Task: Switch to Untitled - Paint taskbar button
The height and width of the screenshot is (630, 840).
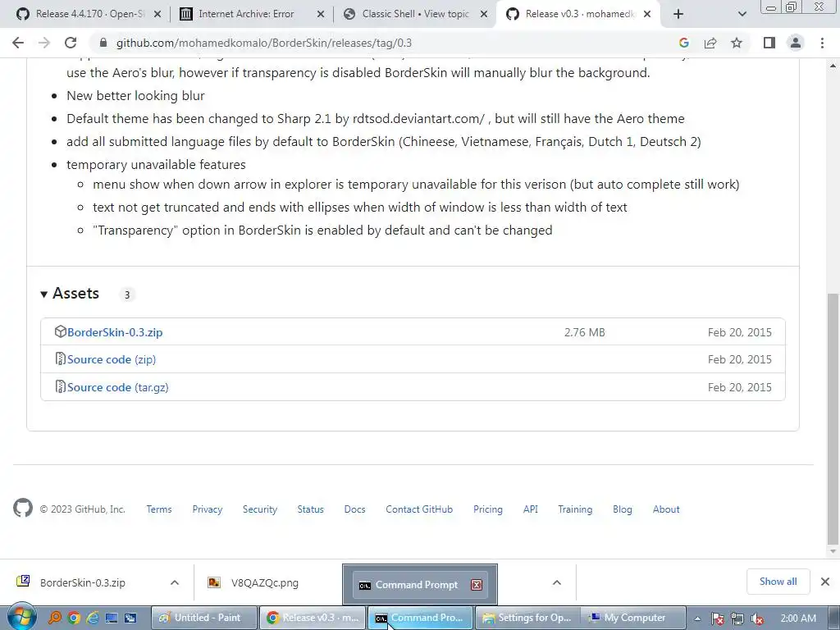Action: [204, 618]
